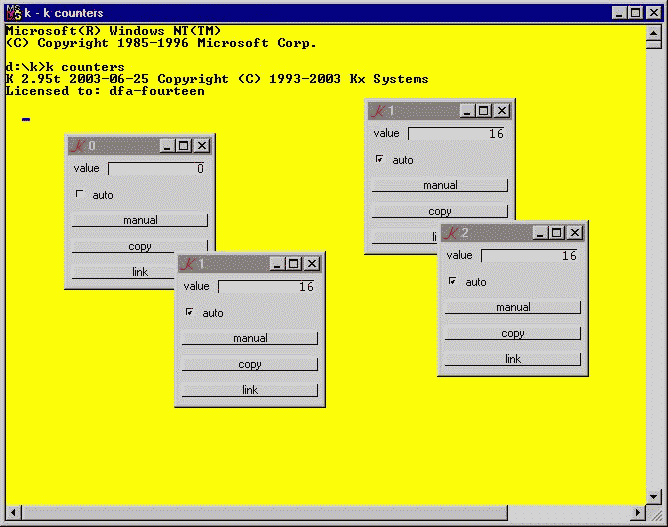
Task: Click the 'Microsoft(R) Windows NT(TM)' console line
Action: (x=113, y=31)
